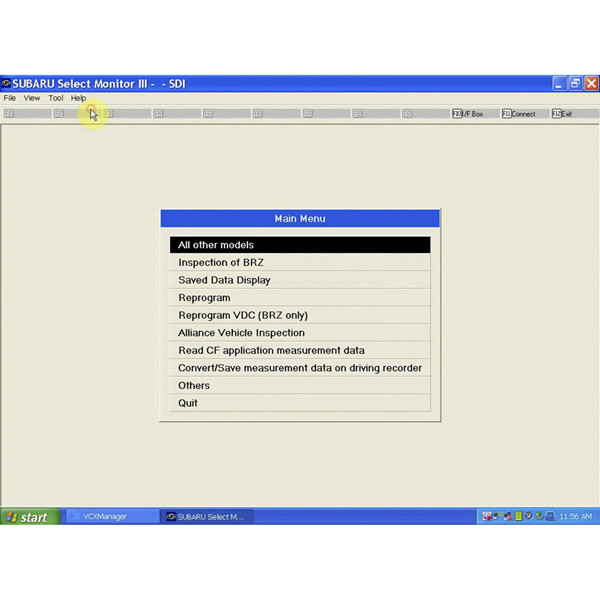Open the View menu
Image resolution: width=600 pixels, height=600 pixels.
[x=32, y=98]
